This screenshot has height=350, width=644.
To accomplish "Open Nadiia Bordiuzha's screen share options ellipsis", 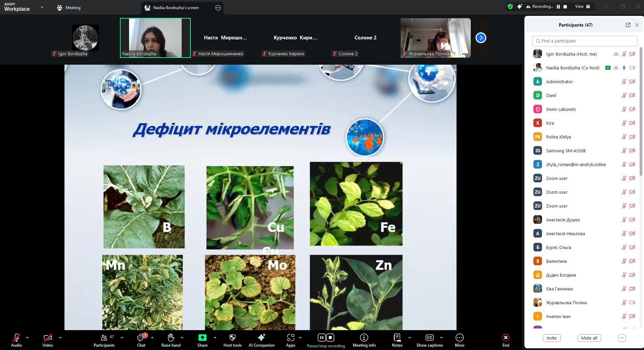I will (218, 8).
